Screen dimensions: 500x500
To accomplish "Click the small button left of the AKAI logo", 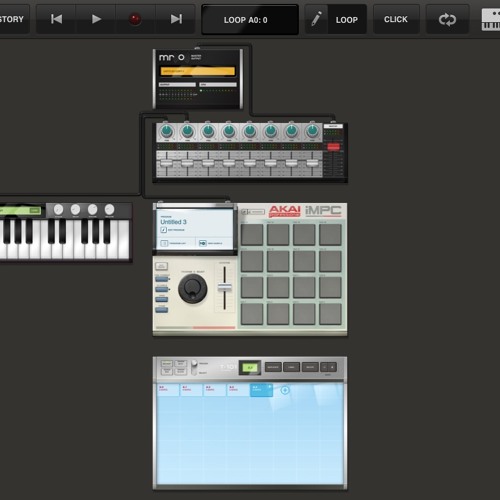I will 253,212.
